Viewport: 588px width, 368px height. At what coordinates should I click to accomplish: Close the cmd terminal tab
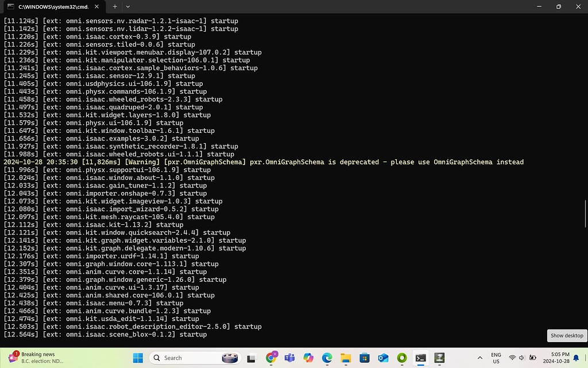coord(96,7)
